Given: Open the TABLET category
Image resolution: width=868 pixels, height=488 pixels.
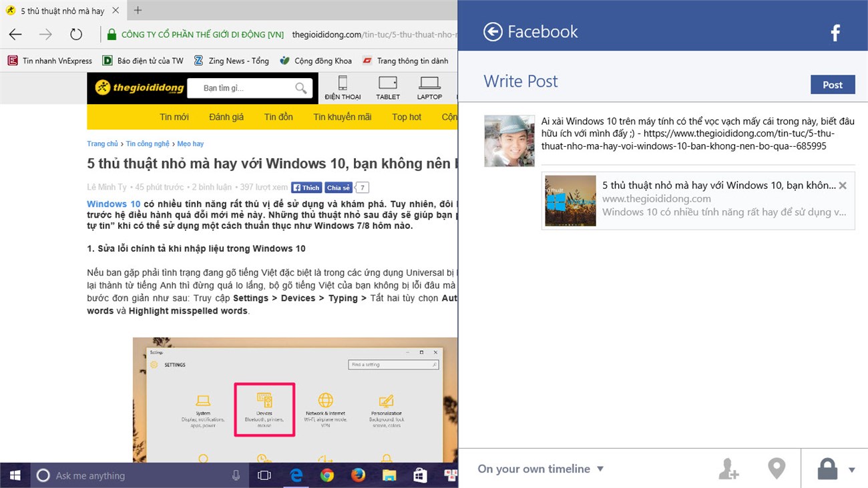Looking at the screenshot, I should coord(388,87).
